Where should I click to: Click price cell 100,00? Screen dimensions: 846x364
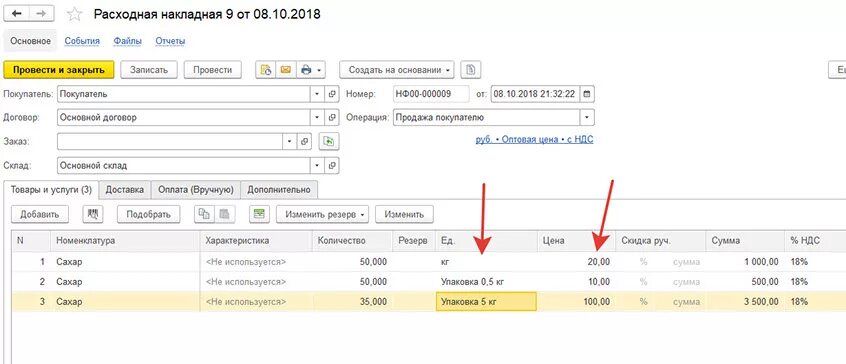coord(576,302)
